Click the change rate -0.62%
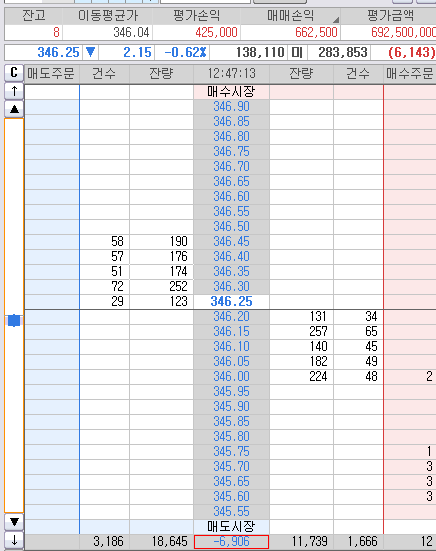436x551 pixels. pyautogui.click(x=185, y=53)
